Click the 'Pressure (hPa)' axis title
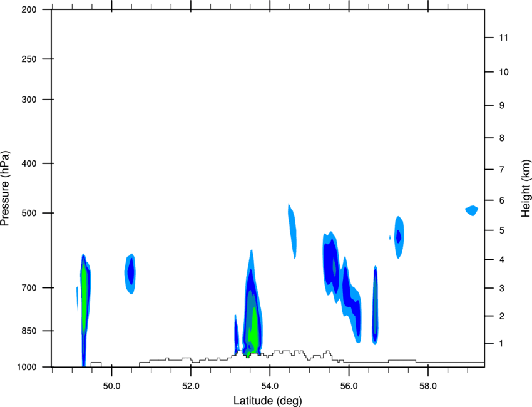 pyautogui.click(x=5, y=188)
